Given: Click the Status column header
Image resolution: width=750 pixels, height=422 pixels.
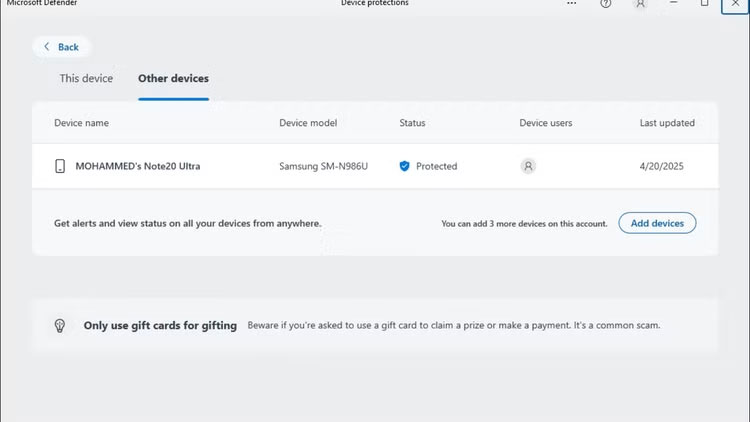Looking at the screenshot, I should pos(412,123).
